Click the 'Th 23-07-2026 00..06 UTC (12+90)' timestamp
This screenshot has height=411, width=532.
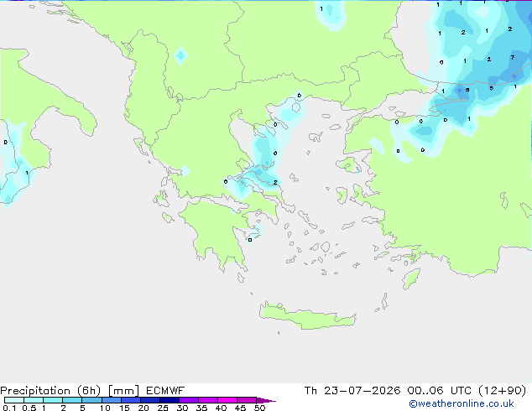click(x=415, y=391)
